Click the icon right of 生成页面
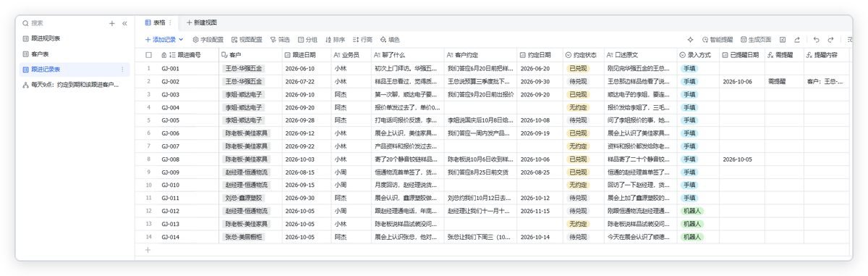Viewport: 868px width, 276px height. tap(783, 40)
